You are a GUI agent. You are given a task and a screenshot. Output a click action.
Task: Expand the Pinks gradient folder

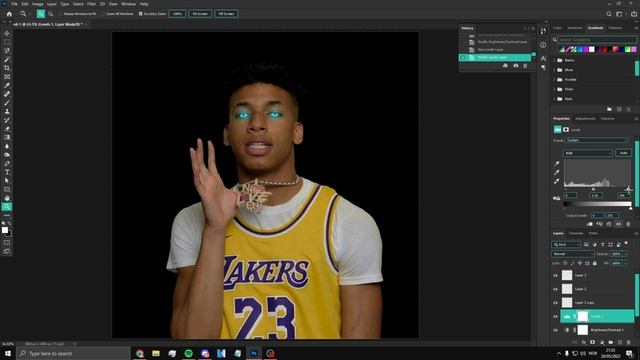(x=555, y=89)
